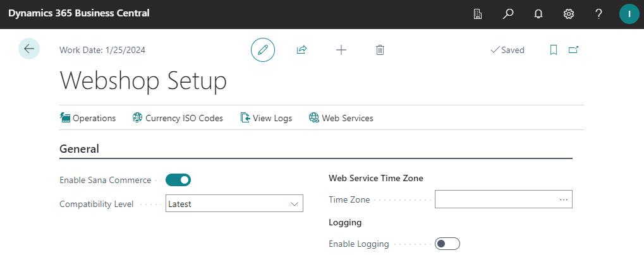Click Dynamics 365 Business Central title
The image size is (644, 255).
[79, 13]
